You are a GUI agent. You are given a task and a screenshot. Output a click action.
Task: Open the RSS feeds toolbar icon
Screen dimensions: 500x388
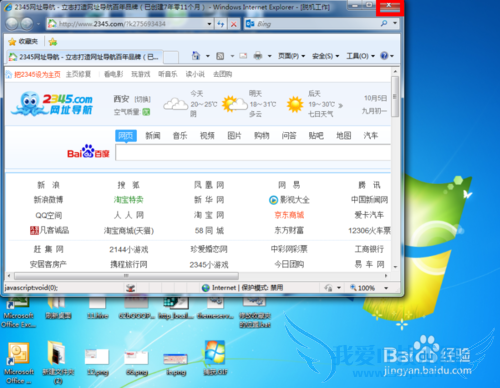point(220,56)
